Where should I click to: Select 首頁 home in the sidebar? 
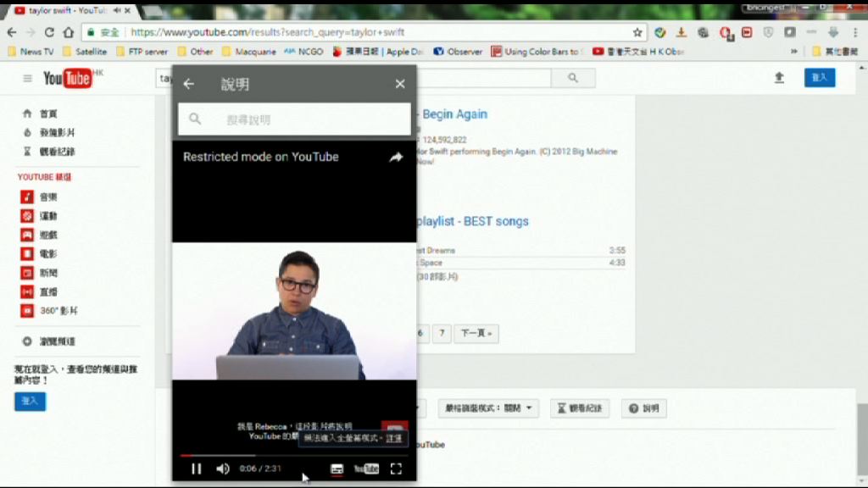(x=47, y=114)
